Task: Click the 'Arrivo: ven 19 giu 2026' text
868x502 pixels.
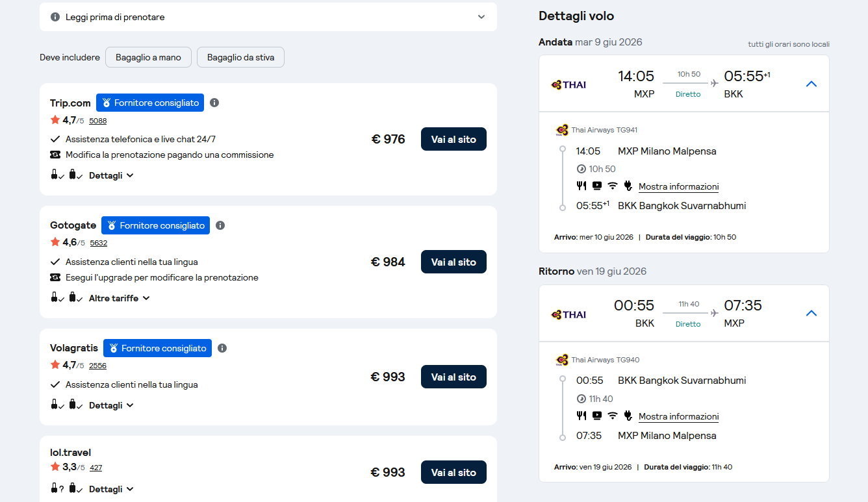Action: [x=593, y=467]
